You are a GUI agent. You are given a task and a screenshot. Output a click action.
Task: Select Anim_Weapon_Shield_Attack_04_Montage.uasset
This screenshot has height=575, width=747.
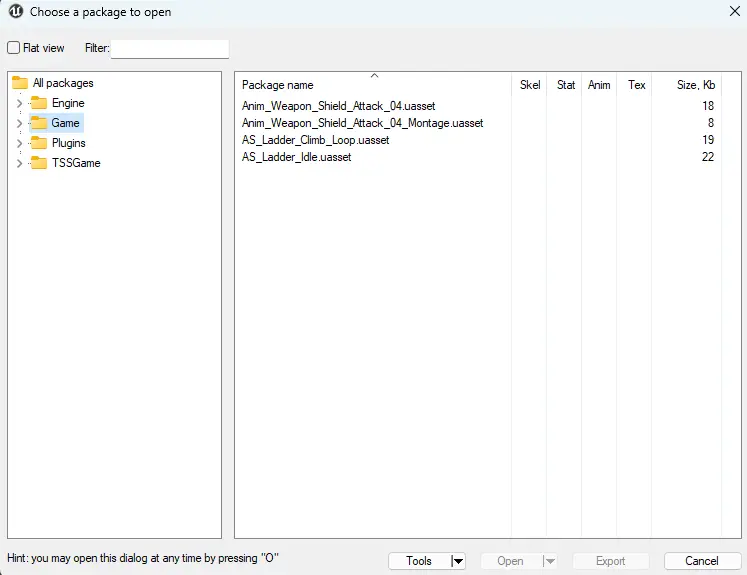[363, 123]
